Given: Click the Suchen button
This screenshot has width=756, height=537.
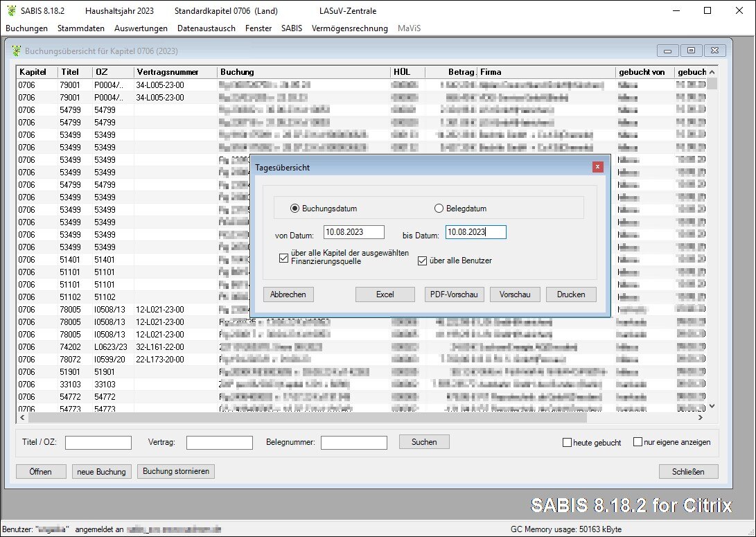Looking at the screenshot, I should pyautogui.click(x=424, y=442).
